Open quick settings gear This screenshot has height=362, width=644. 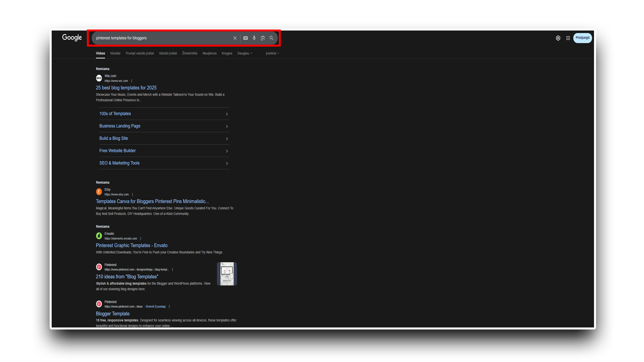558,38
